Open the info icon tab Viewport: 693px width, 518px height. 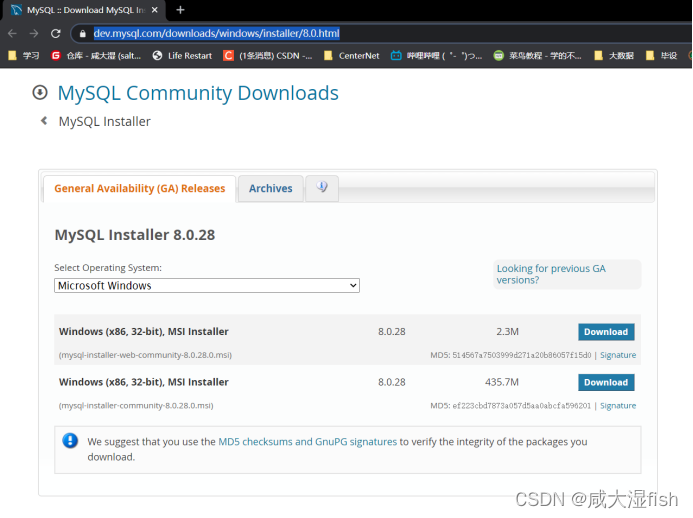(322, 188)
